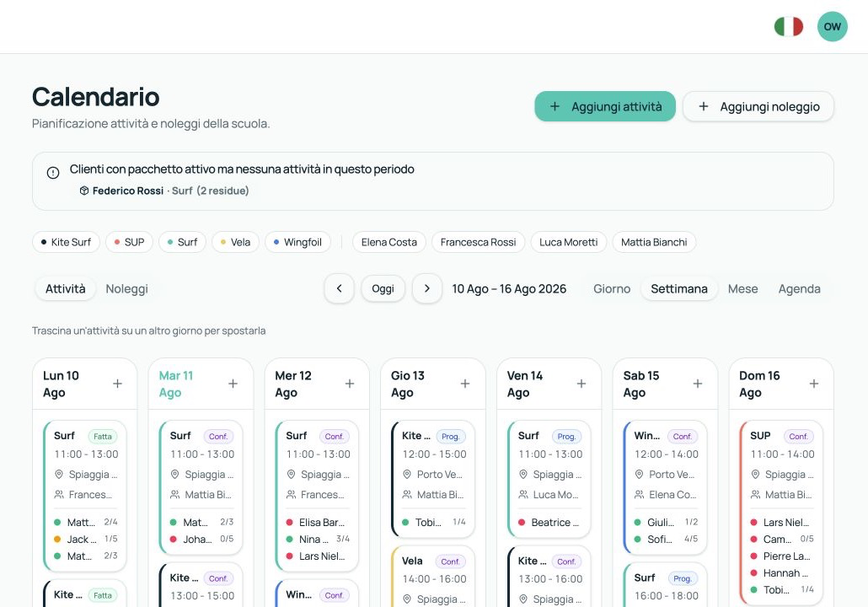Select participant Nina with 3/4 on Wednesday
Image resolution: width=868 pixels, height=607 pixels.
coord(318,539)
